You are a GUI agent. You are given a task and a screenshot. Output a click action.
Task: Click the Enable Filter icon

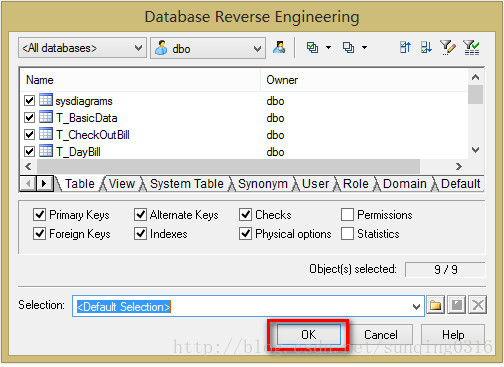[x=471, y=48]
